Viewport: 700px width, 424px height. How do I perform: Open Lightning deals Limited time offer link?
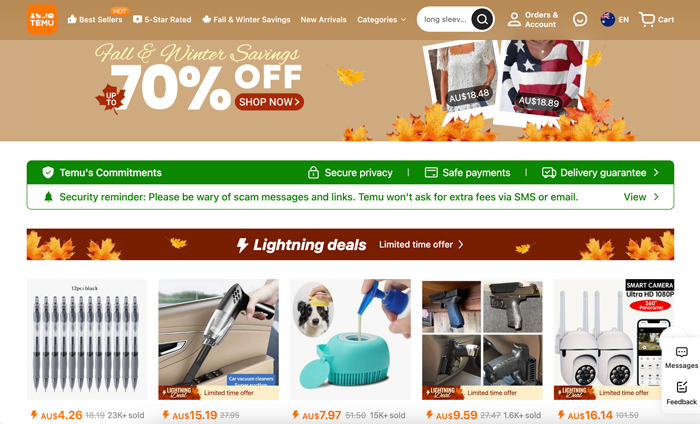421,245
